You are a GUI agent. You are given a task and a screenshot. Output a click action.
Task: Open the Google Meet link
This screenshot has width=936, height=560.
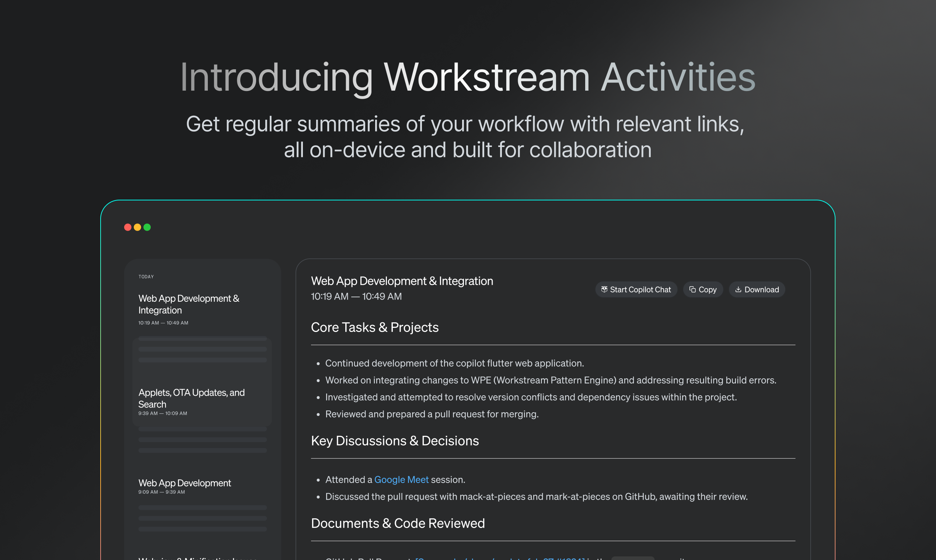pyautogui.click(x=401, y=480)
